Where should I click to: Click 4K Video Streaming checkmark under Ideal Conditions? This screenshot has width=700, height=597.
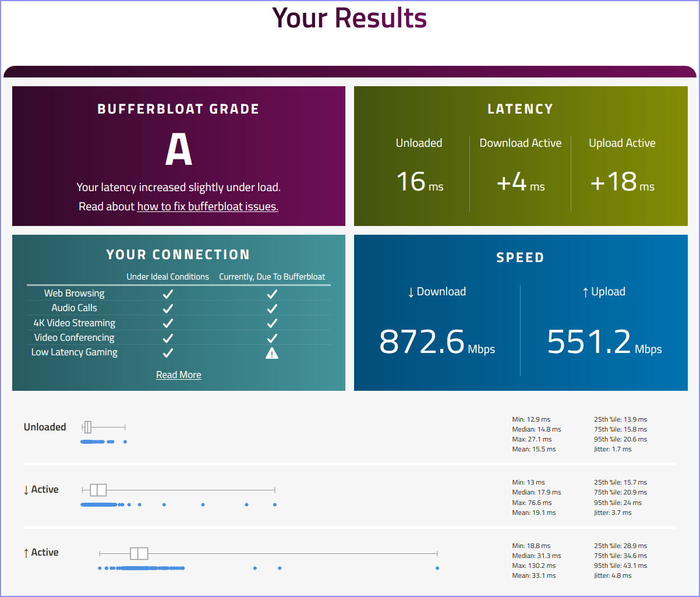pyautogui.click(x=168, y=323)
